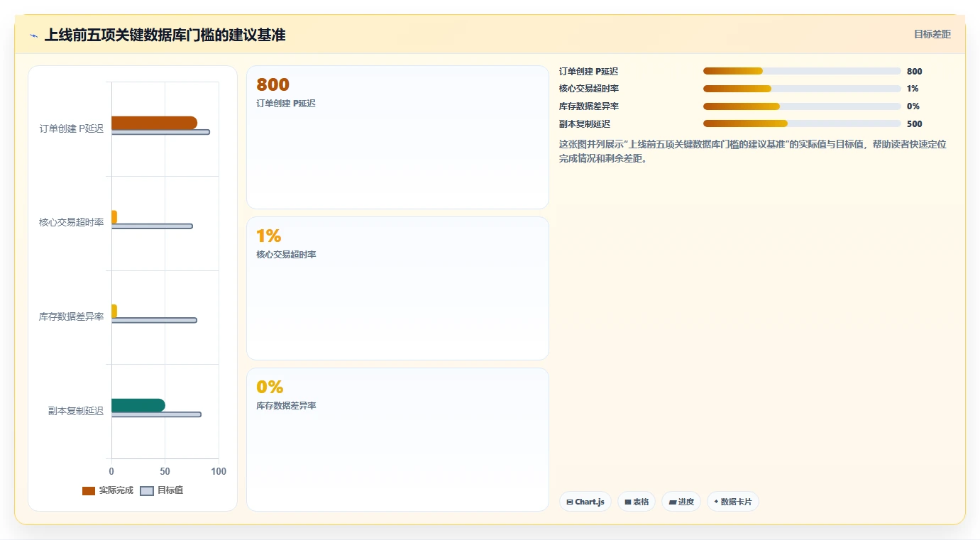Screen dimensions: 980x540
Task: Click the 副本复制延迟 target bar in chart
Action: pyautogui.click(x=156, y=414)
